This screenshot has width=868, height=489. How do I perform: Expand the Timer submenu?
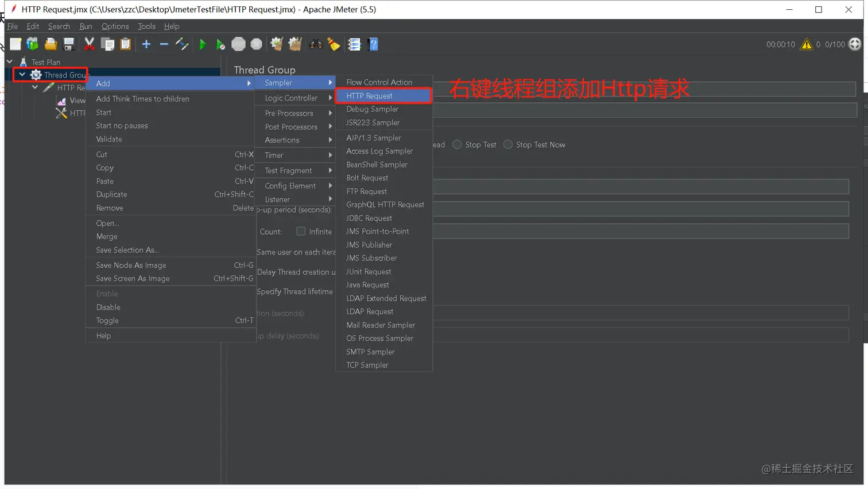click(296, 155)
